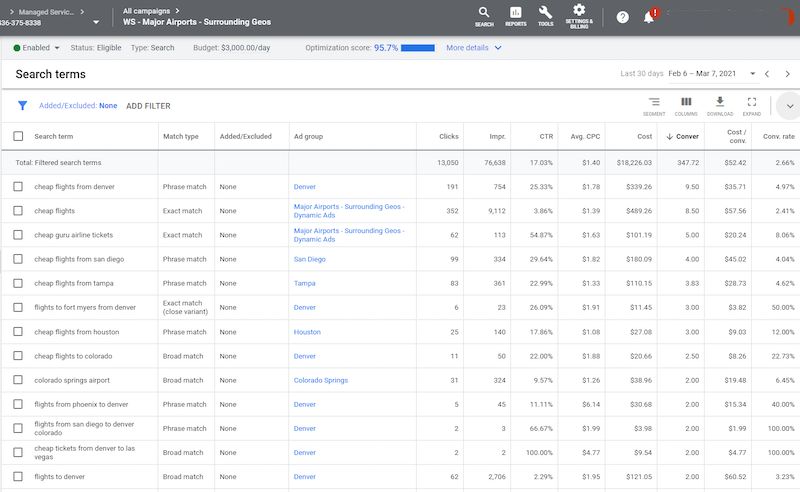The width and height of the screenshot is (800, 492).
Task: Select checkbox for 'colorado springs airport'
Action: pos(18,380)
